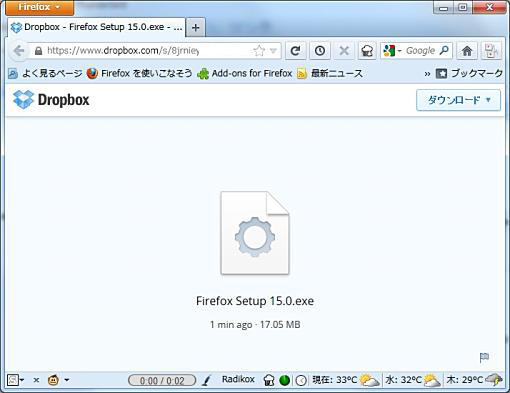The height and width of the screenshot is (393, 510).
Task: Click the 現在: 33°C weather entry
Action: 335,380
